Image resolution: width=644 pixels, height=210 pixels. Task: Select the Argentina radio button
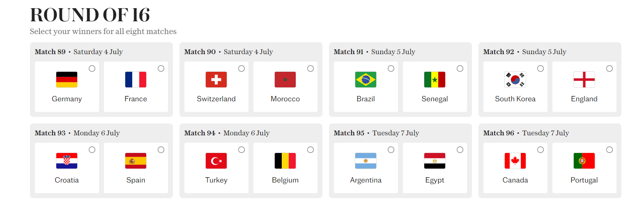tap(391, 150)
